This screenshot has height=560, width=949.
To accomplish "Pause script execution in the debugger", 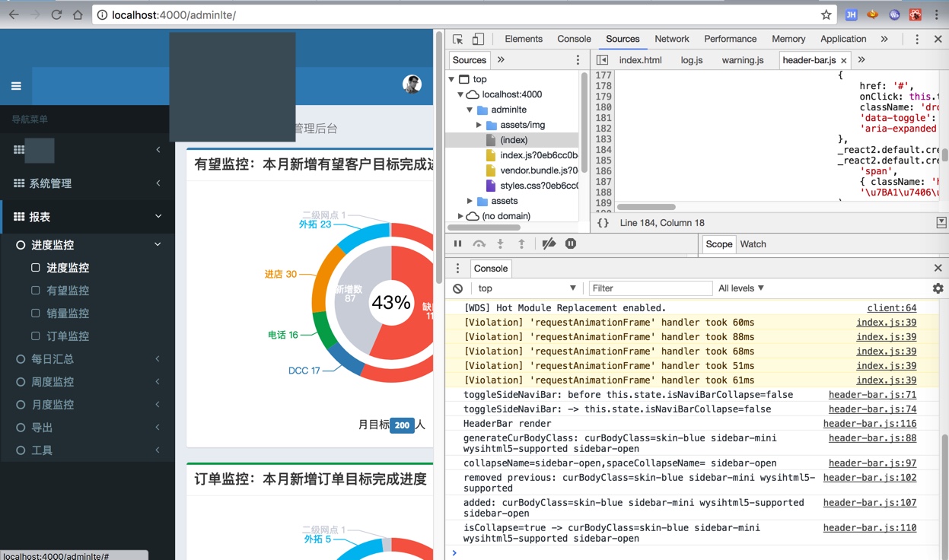I will (457, 243).
